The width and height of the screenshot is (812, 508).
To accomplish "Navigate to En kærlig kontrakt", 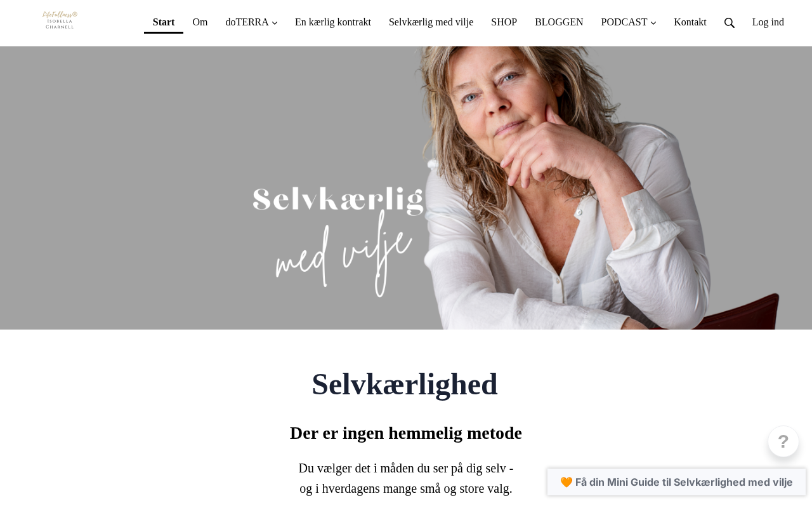I will (x=333, y=22).
